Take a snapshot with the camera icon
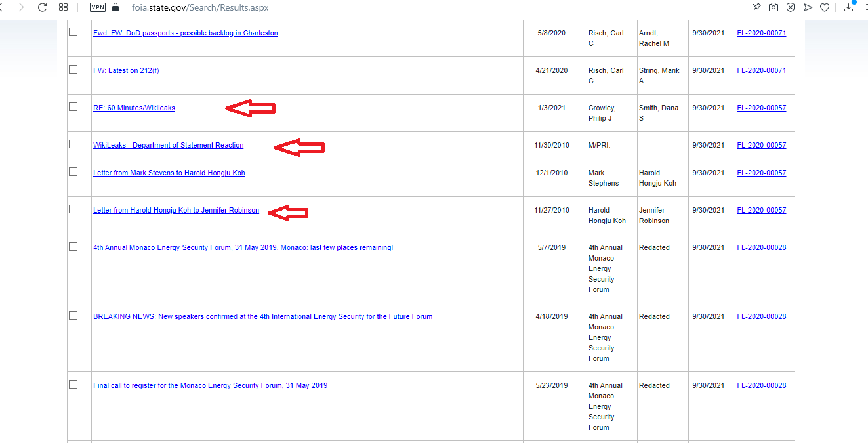868x443 pixels. pos(774,7)
